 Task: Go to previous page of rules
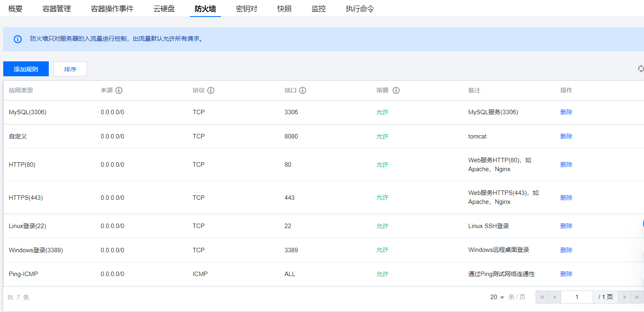pyautogui.click(x=555, y=297)
